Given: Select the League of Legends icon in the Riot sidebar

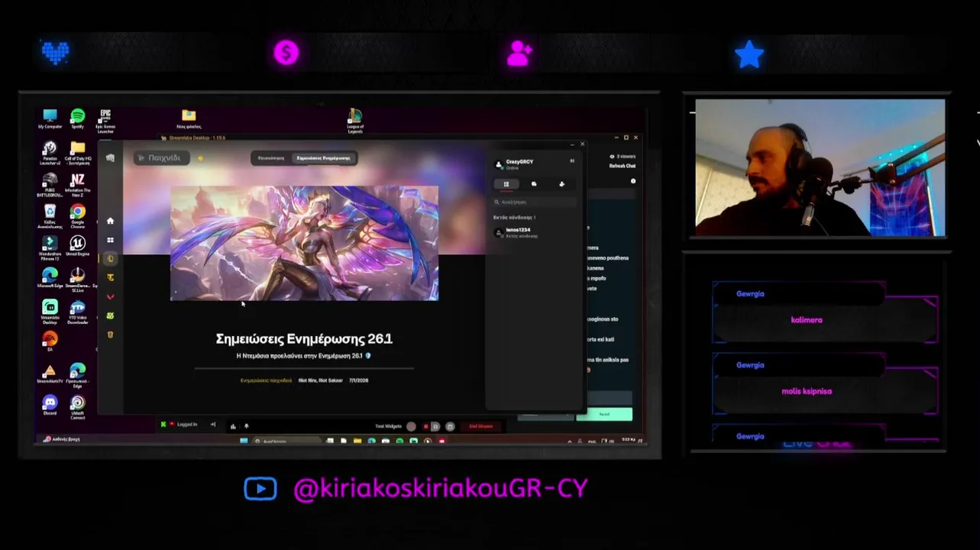Looking at the screenshot, I should click(x=110, y=259).
